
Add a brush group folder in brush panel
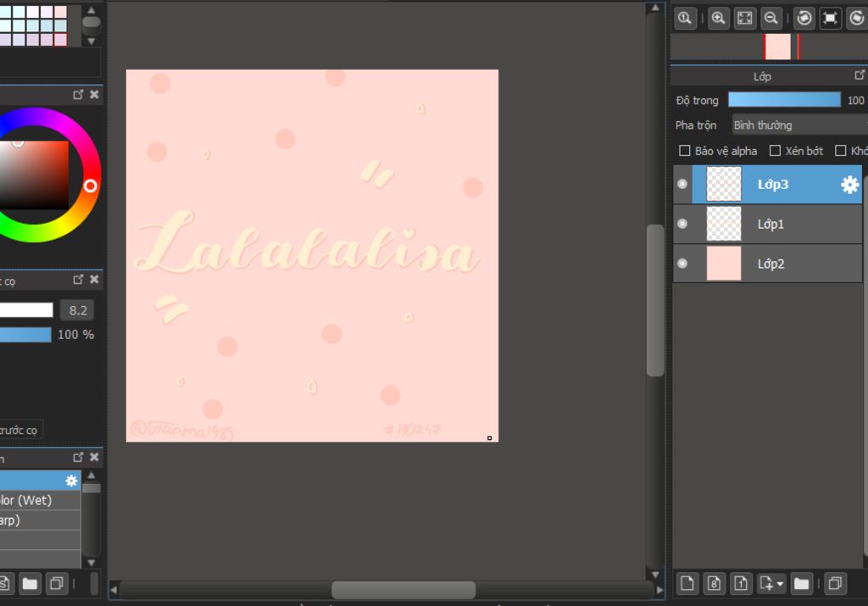click(x=30, y=583)
